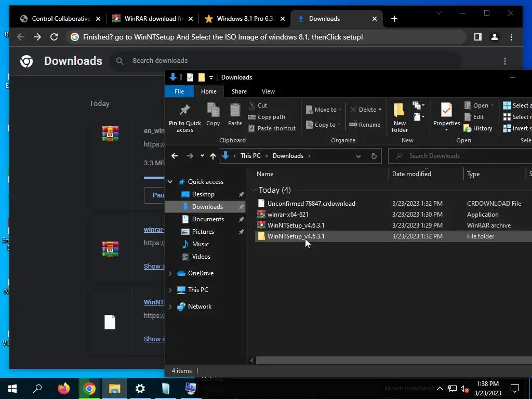532x399 pixels.
Task: Open Delete dropdown arrow
Action: pos(380,110)
